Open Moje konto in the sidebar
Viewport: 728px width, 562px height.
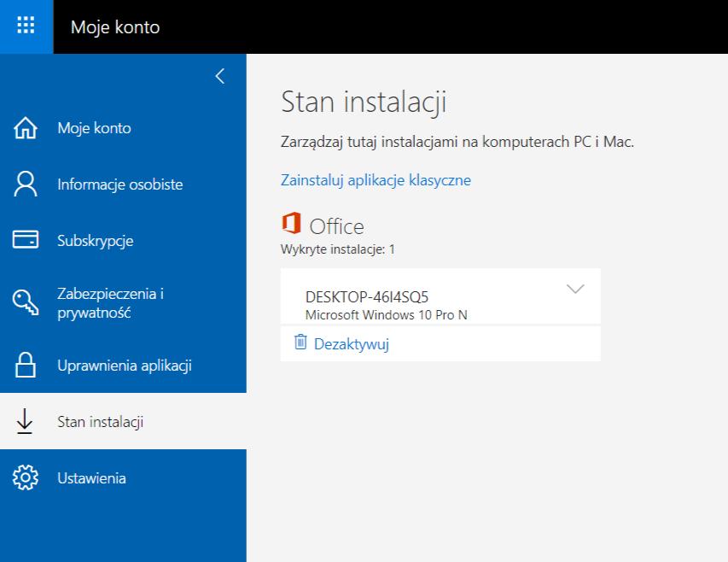point(123,128)
